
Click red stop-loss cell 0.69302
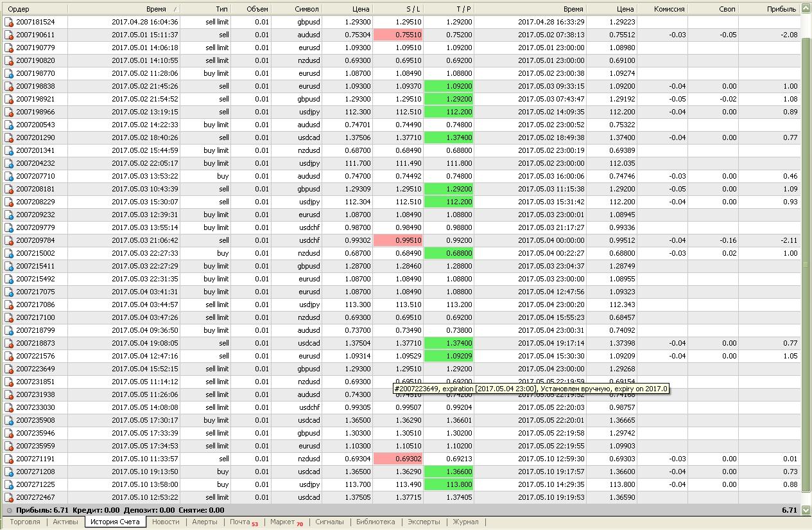pos(398,459)
